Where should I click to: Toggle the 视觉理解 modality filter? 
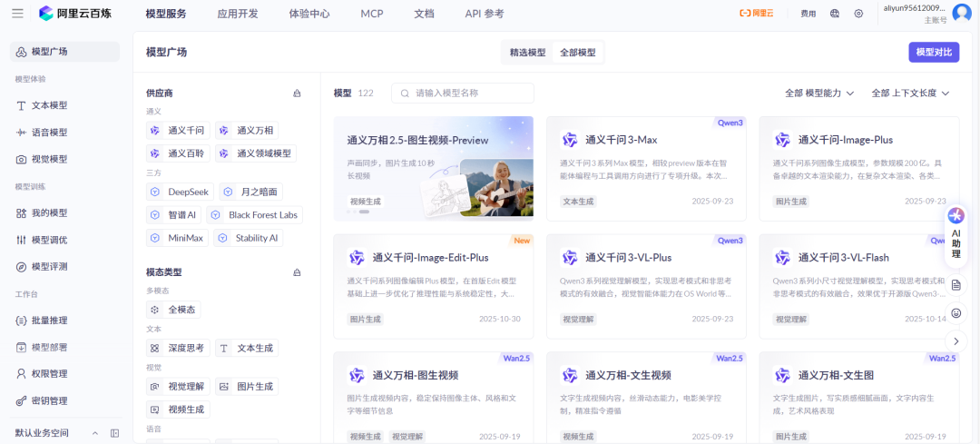pos(177,386)
